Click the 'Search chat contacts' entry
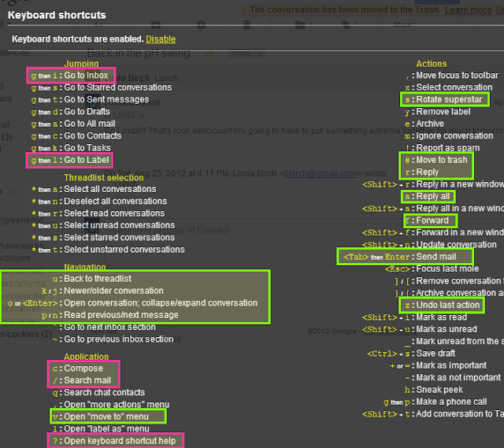Viewport: 504px width, 448px height. click(98, 392)
